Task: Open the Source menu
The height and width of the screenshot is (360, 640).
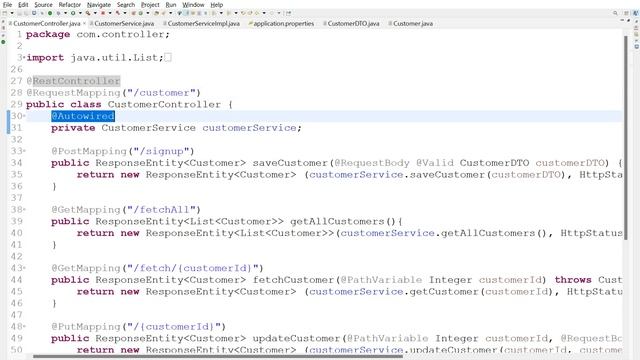Action: 43,5
